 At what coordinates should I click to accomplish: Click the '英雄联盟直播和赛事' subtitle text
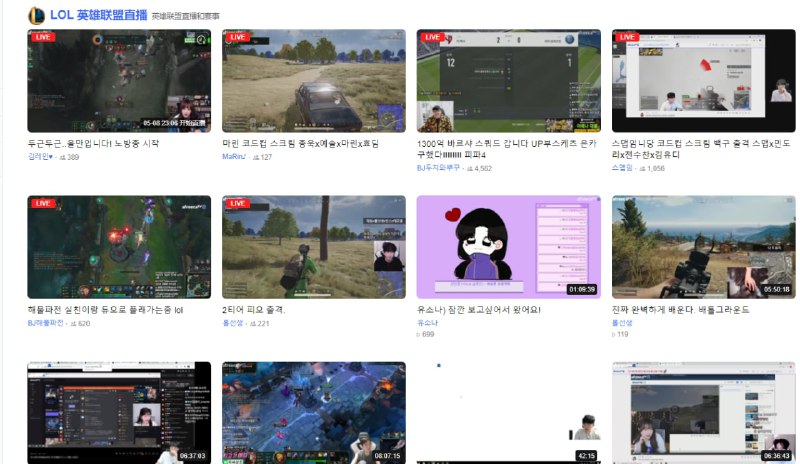[x=186, y=16]
